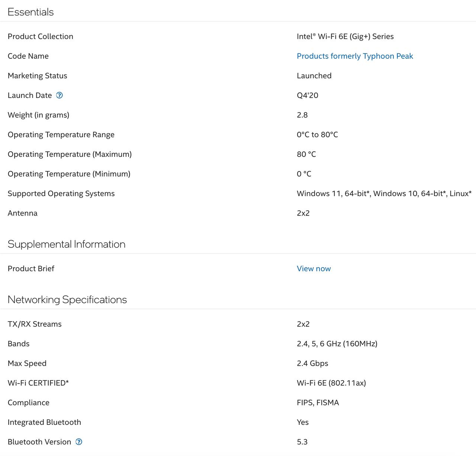Click the Launch Date help icon
This screenshot has width=476, height=456.
(x=59, y=95)
